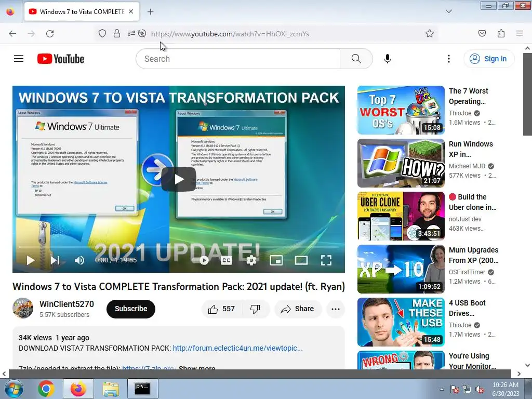Viewport: 532px width, 399px height.
Task: Open Windows Explorer from the taskbar
Action: 111,389
